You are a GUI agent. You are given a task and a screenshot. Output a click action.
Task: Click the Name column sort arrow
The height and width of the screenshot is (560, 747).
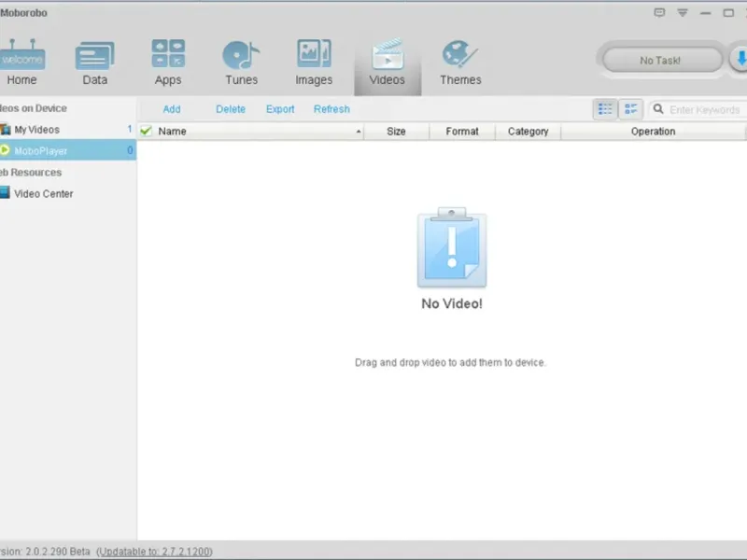point(359,132)
